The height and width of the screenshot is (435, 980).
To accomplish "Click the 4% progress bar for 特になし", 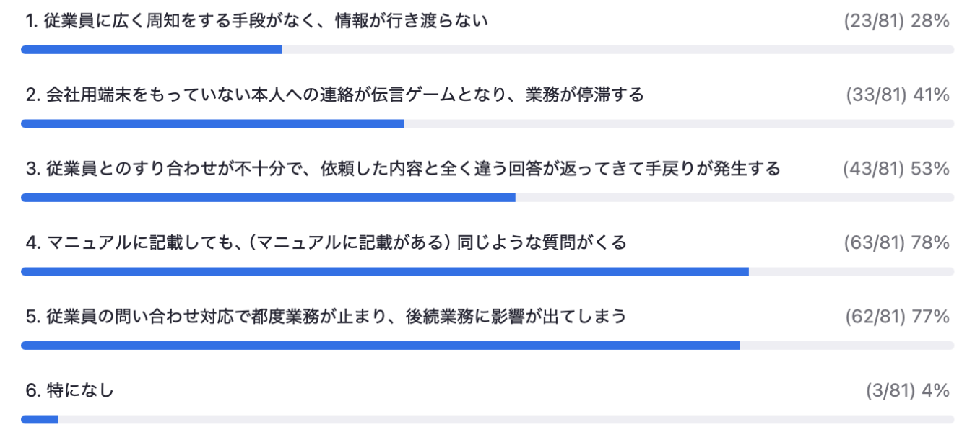I will (x=40, y=419).
